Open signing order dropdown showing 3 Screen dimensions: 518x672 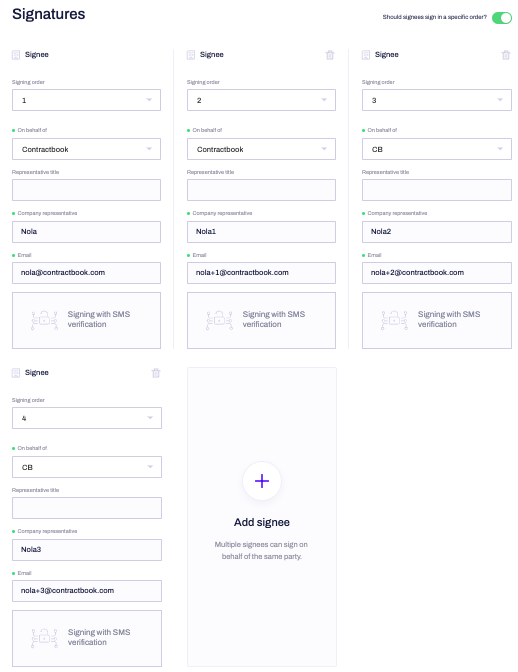pyautogui.click(x=437, y=100)
